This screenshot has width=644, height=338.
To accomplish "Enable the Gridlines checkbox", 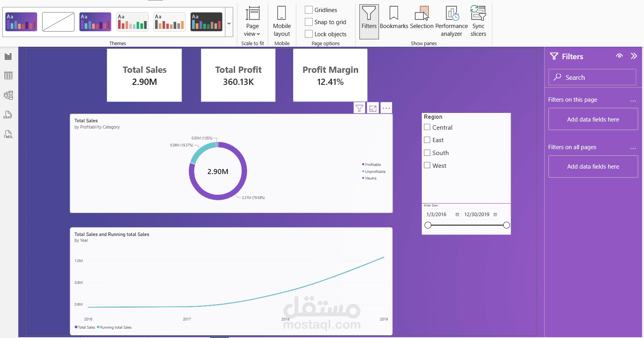I will [309, 10].
